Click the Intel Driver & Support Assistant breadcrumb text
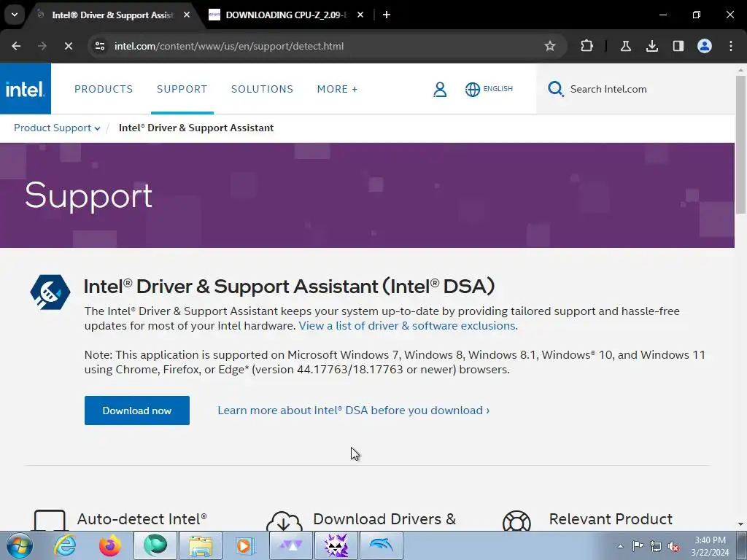The height and width of the screenshot is (560, 747). 196,128
